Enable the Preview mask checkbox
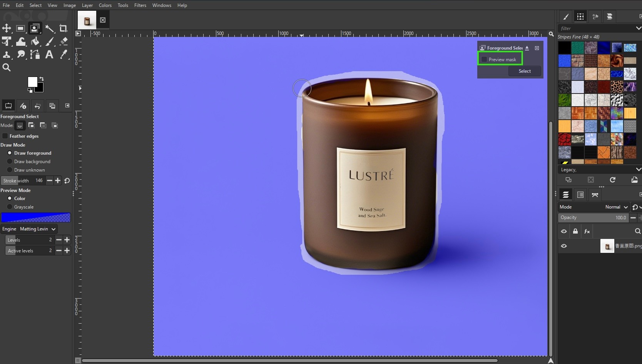This screenshot has height=364, width=642. [x=485, y=59]
